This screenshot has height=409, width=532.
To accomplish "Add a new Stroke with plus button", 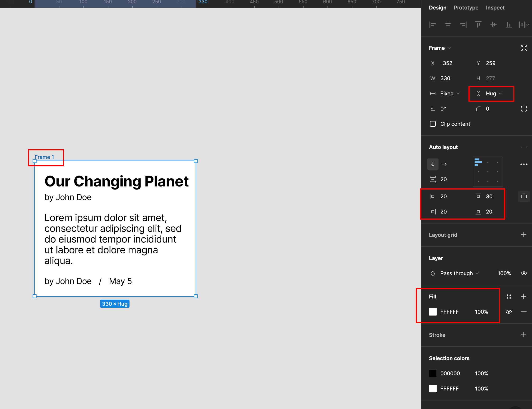I will [x=523, y=335].
